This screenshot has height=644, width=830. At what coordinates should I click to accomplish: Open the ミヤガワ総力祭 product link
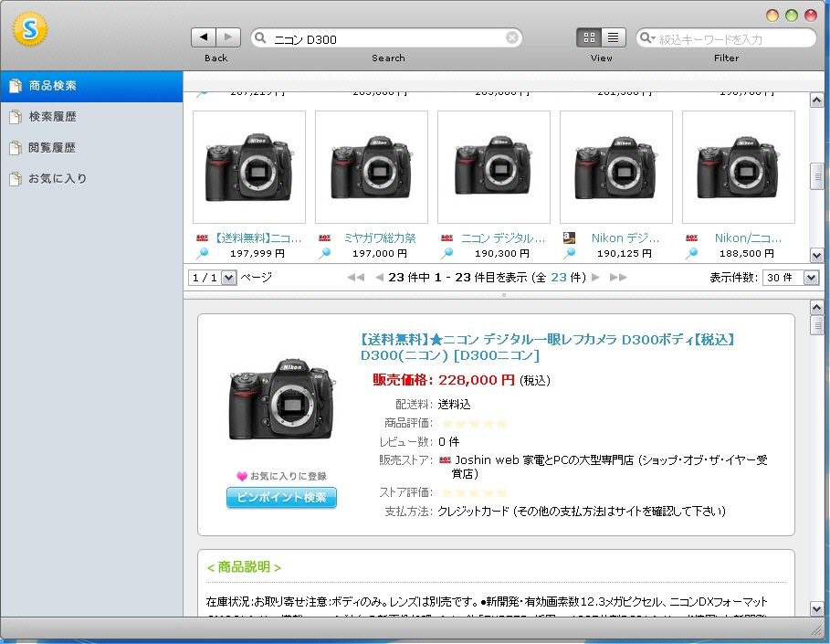380,238
